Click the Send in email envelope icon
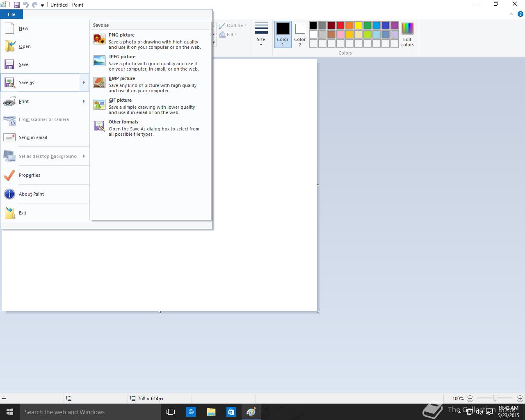This screenshot has width=525, height=420. [9, 137]
